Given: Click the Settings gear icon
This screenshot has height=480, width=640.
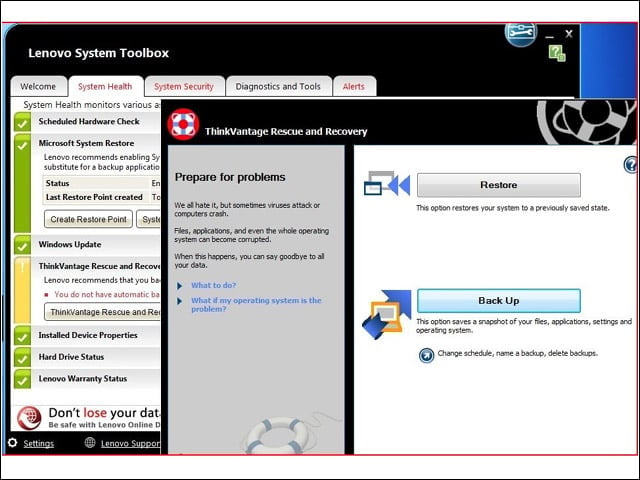Looking at the screenshot, I should click(13, 443).
